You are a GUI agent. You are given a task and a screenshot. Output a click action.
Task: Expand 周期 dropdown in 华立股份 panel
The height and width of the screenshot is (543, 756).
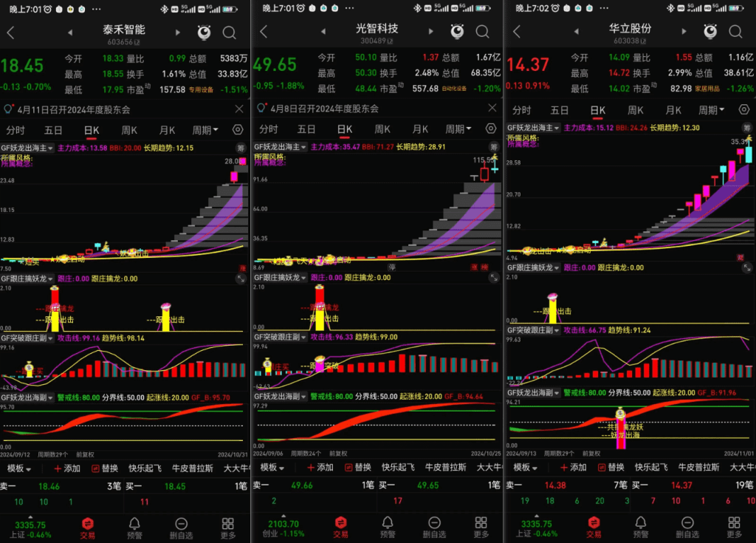711,110
